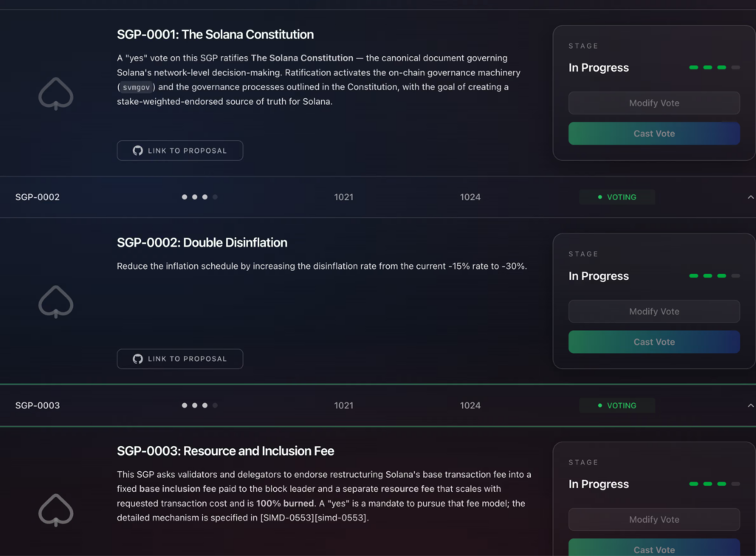Click the VOTING status badge on SGP-0002 row
The image size is (756, 556).
pos(616,196)
